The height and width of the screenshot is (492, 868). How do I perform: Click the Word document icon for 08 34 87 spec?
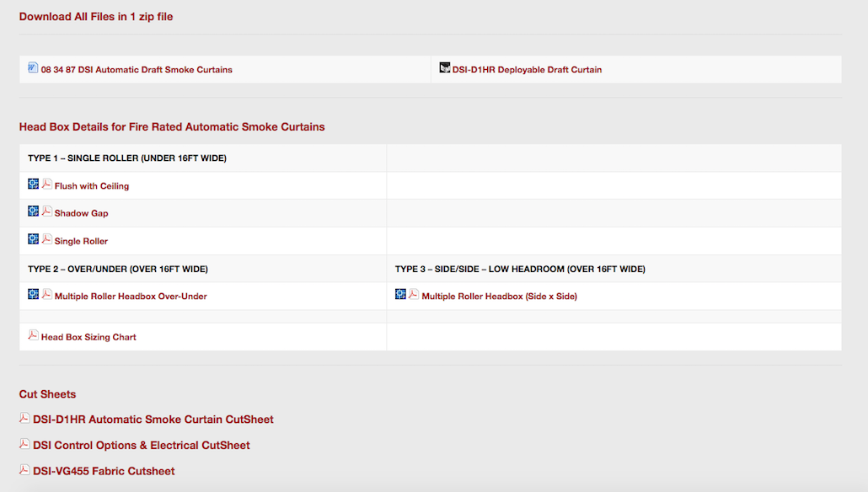click(x=33, y=67)
